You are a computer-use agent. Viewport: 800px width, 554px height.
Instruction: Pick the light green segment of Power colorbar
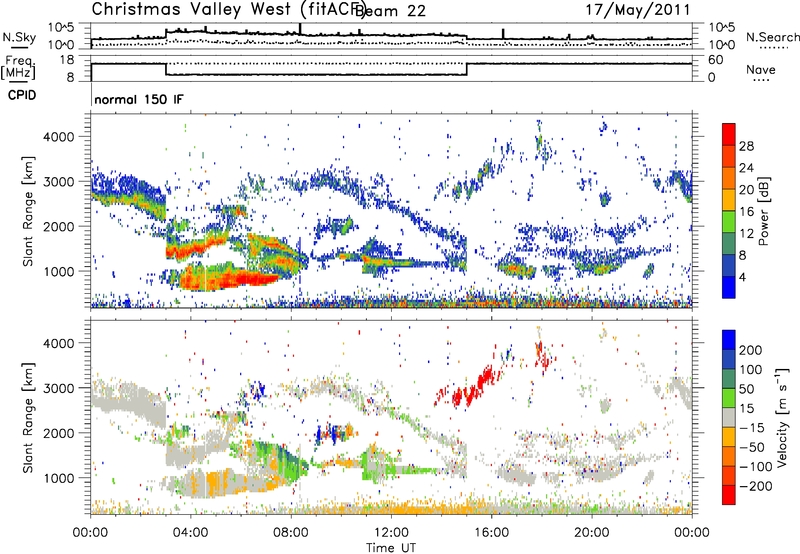729,222
